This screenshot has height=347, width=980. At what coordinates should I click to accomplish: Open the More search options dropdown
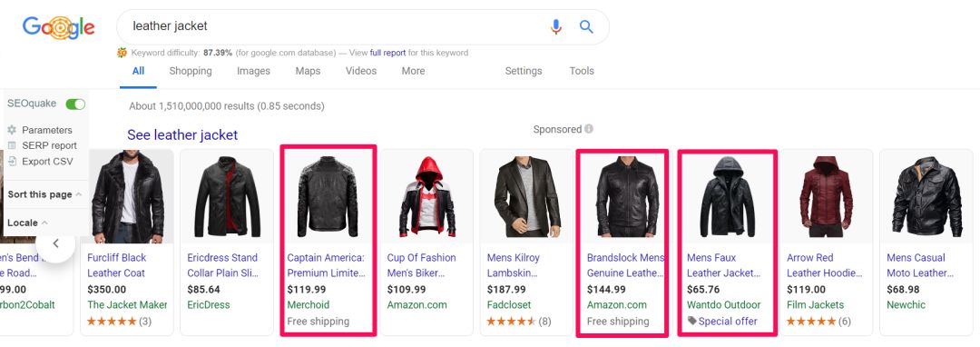413,71
